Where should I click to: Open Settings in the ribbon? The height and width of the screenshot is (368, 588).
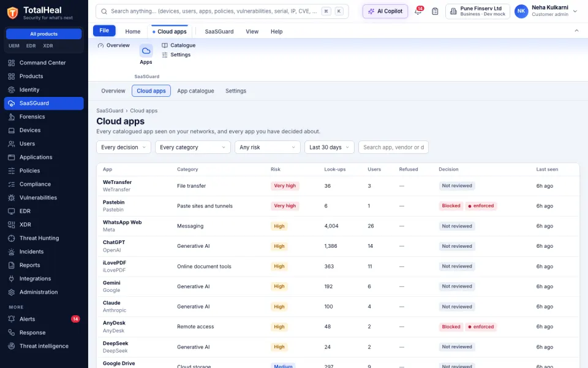coord(176,55)
